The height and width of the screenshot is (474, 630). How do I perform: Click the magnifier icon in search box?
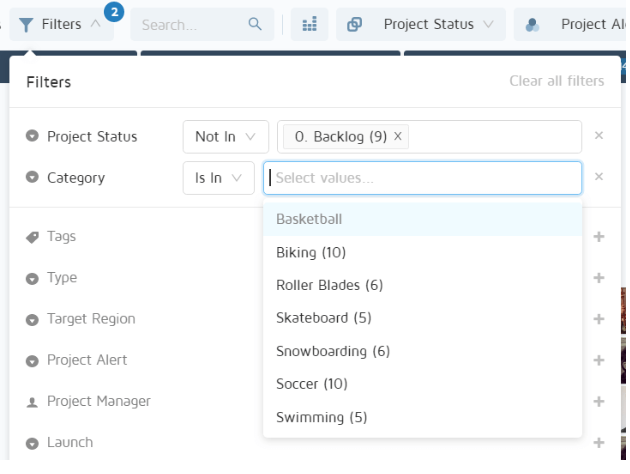coord(256,24)
